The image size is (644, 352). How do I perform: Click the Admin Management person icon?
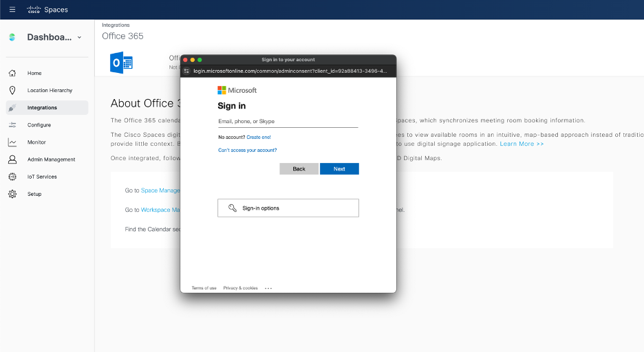[x=12, y=159]
